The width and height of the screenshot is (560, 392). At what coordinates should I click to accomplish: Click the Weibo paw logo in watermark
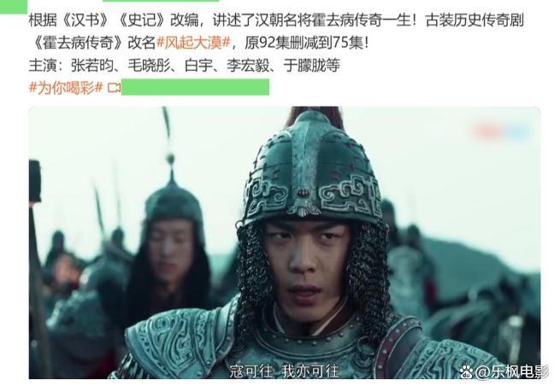coord(467,372)
